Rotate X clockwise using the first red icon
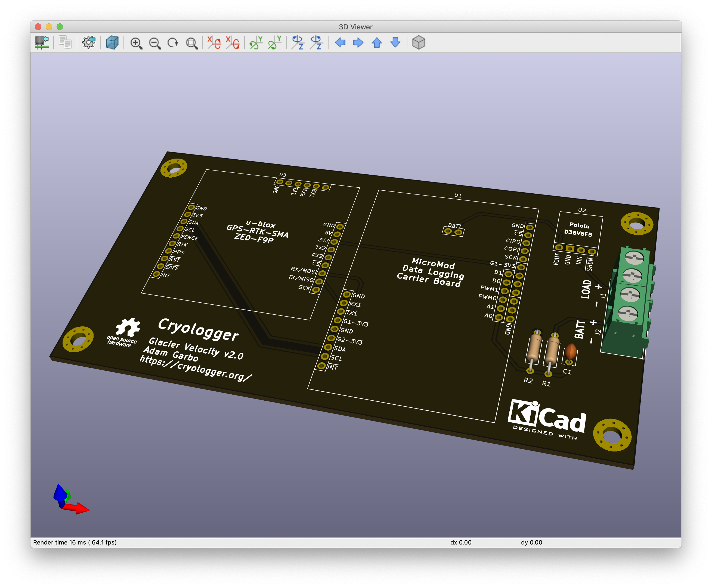The width and height of the screenshot is (712, 588). [214, 43]
